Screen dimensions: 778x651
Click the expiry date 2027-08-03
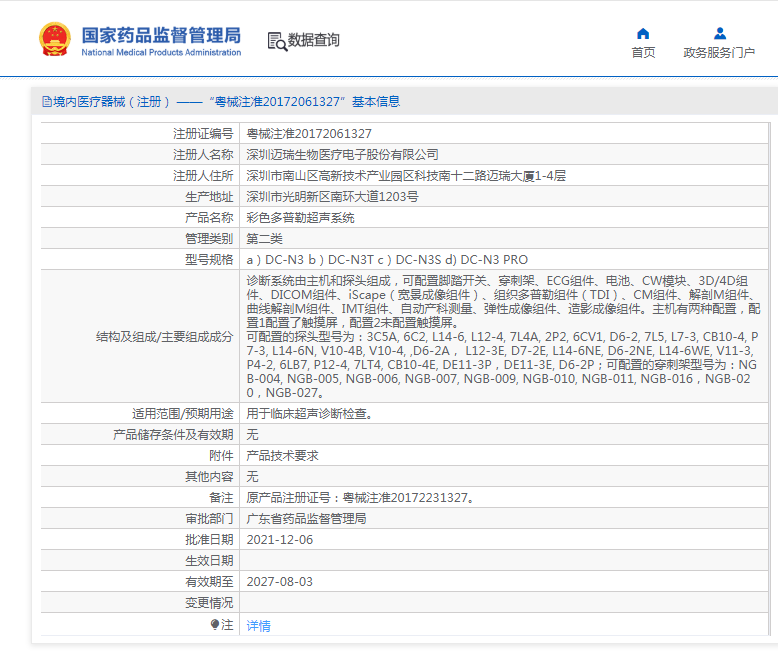(x=279, y=581)
